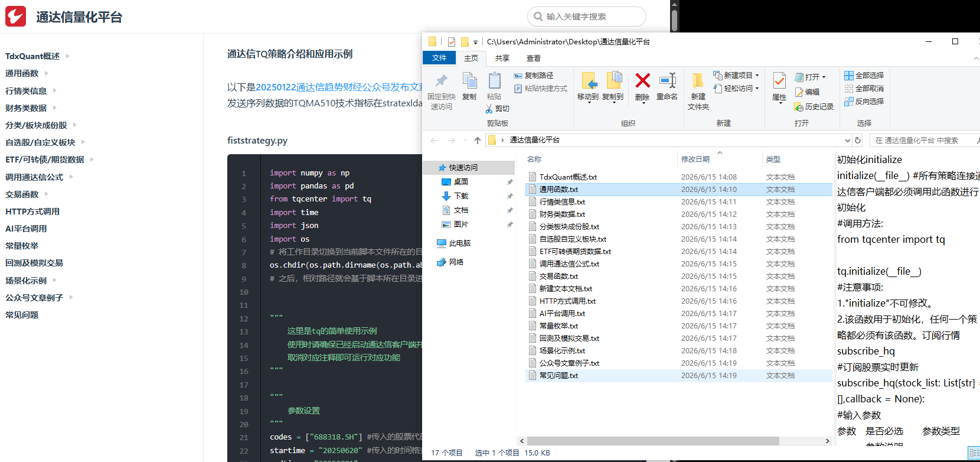Switch to the 主页 ribbon tab
The height and width of the screenshot is (462, 980).
(471, 58)
